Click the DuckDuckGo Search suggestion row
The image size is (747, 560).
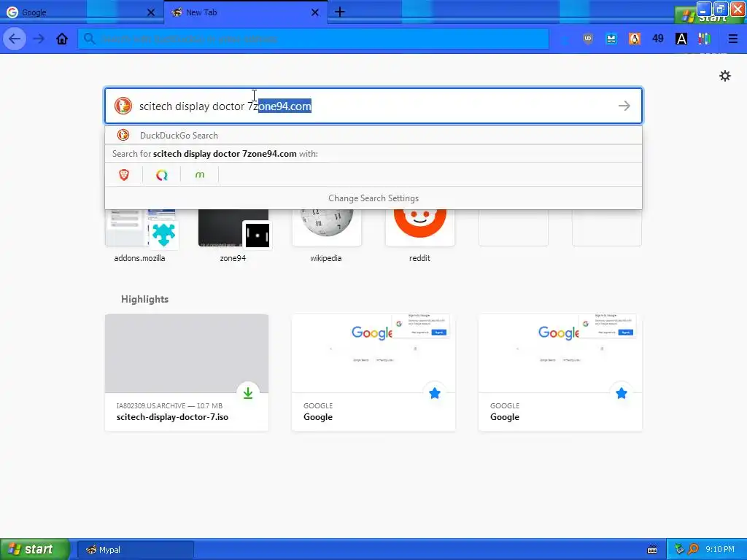(x=373, y=135)
